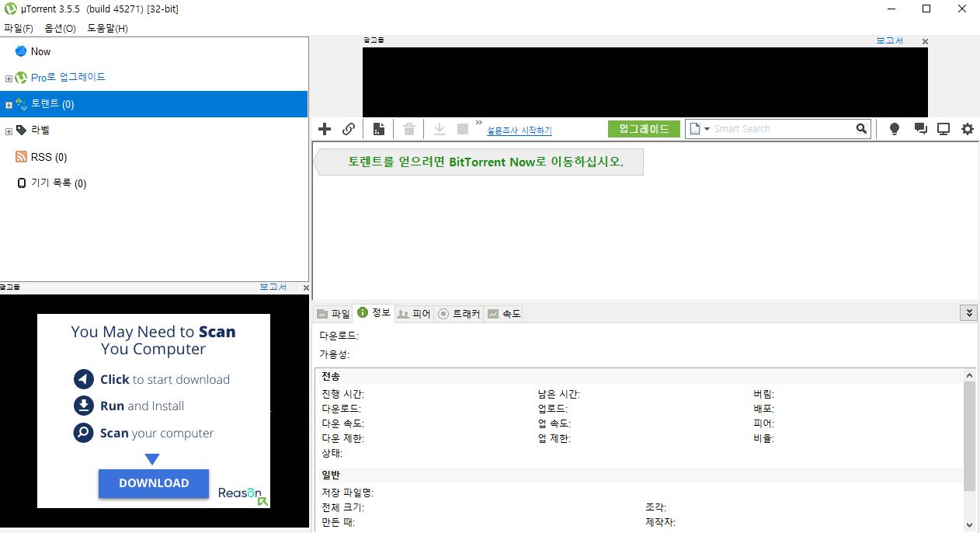The width and height of the screenshot is (980, 533).
Task: Click the 전체 크기: label
Action: click(342, 507)
